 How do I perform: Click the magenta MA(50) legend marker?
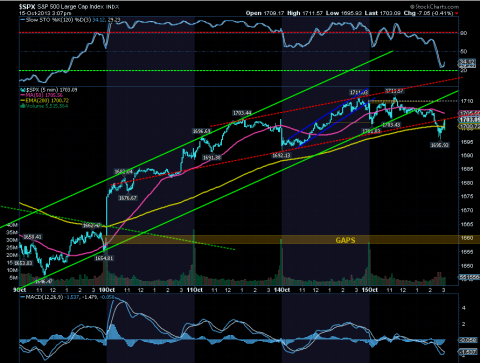coord(22,95)
